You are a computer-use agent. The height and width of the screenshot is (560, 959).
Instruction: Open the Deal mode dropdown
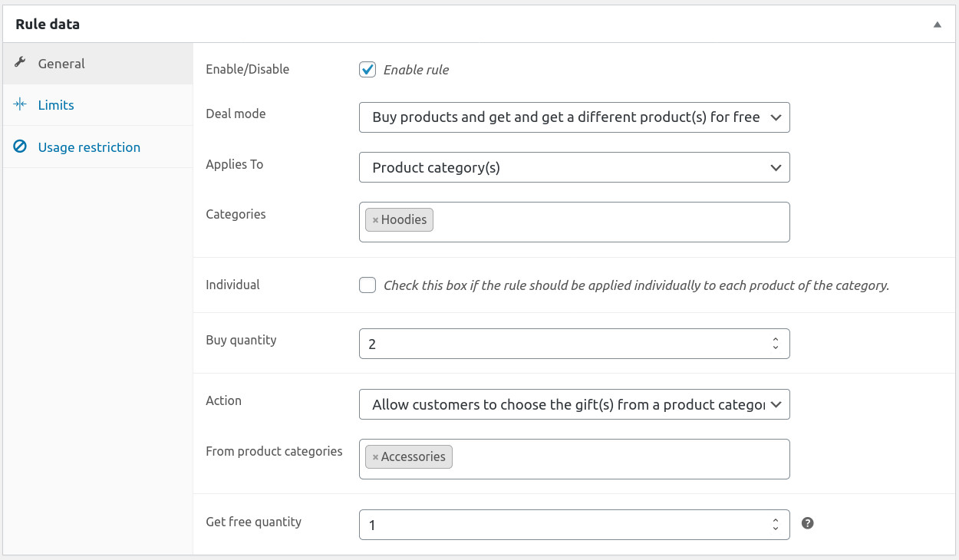(x=574, y=117)
